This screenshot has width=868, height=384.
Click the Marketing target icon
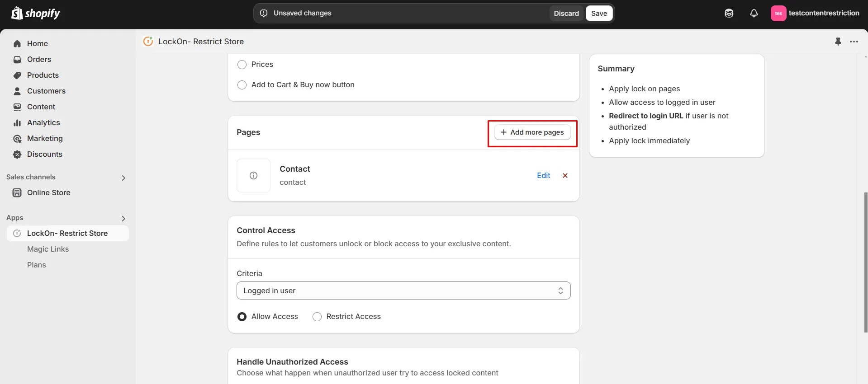(x=17, y=138)
